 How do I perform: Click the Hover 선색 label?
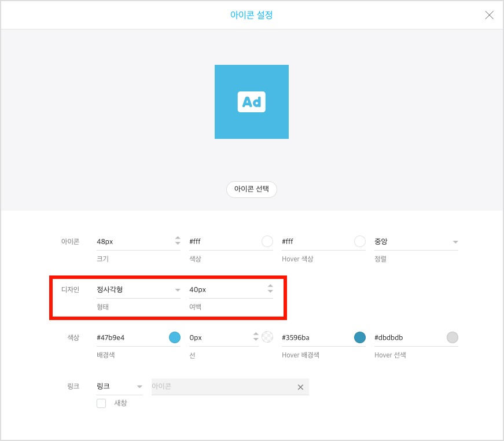click(390, 355)
